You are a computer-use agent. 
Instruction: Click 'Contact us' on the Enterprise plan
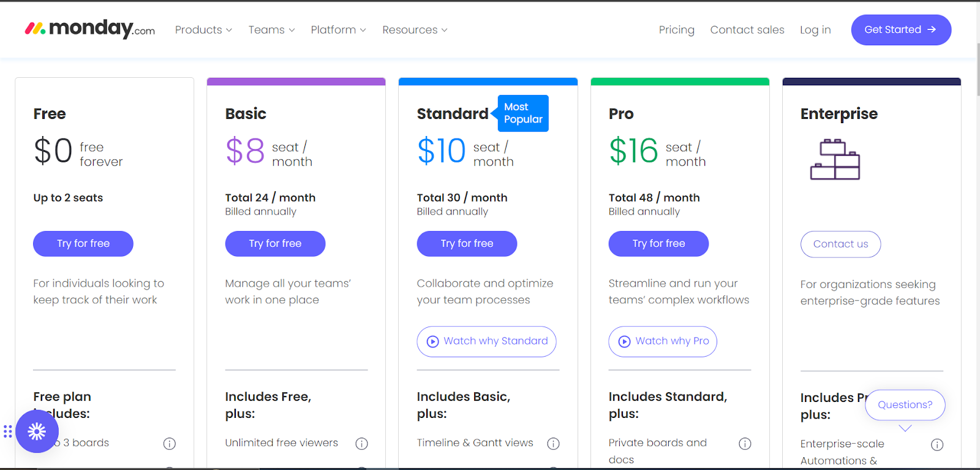840,244
